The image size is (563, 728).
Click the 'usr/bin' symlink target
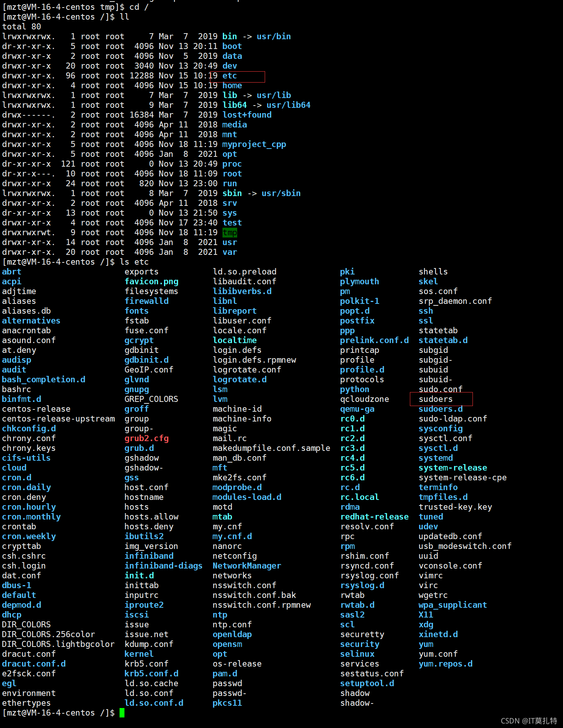pos(274,37)
